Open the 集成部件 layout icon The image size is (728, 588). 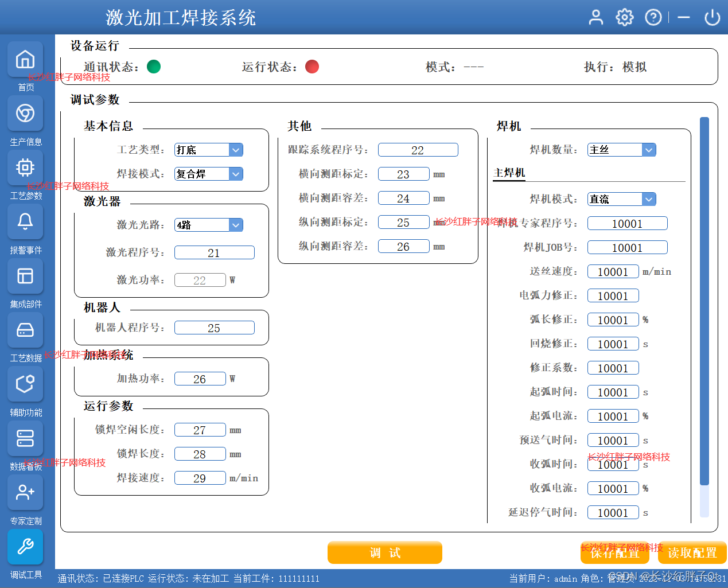(25, 276)
